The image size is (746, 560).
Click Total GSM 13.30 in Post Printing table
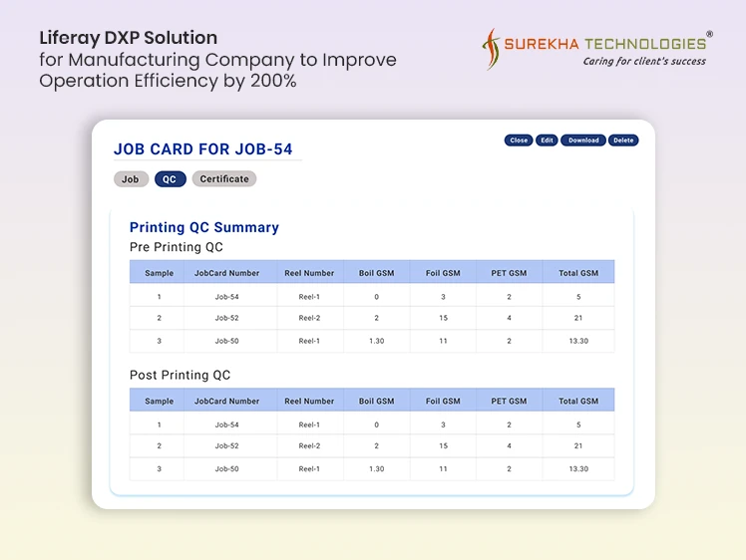click(578, 468)
